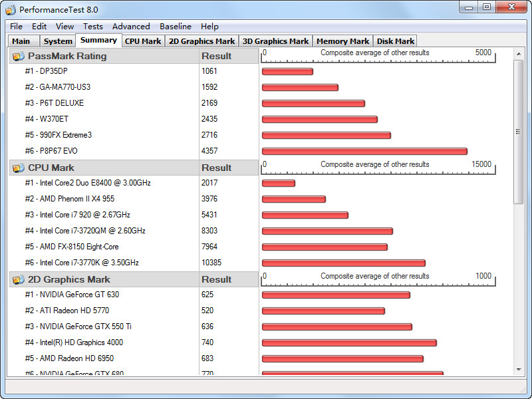Switch to the Memory Mark tab
The width and height of the screenshot is (532, 399).
[342, 41]
